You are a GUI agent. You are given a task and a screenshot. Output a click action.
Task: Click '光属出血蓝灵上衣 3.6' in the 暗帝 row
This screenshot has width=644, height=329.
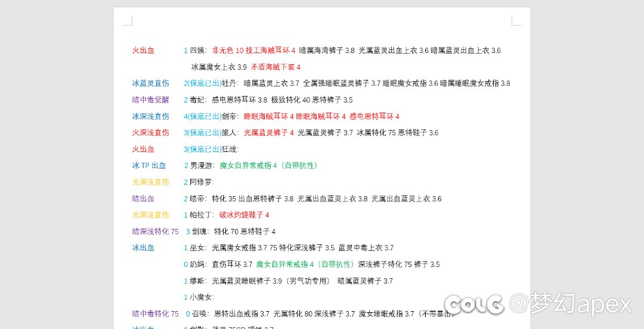pyautogui.click(x=407, y=199)
